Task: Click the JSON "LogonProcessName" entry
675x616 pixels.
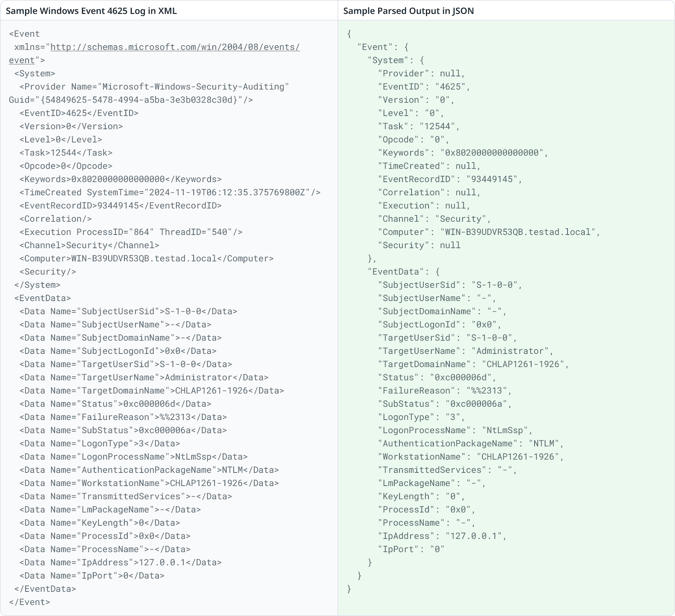Action: 455,430
